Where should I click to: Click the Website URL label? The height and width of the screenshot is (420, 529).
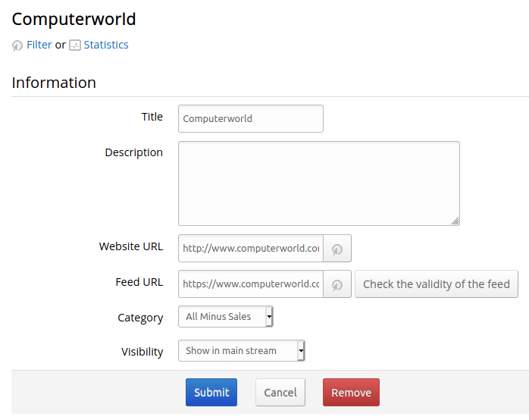coord(131,246)
